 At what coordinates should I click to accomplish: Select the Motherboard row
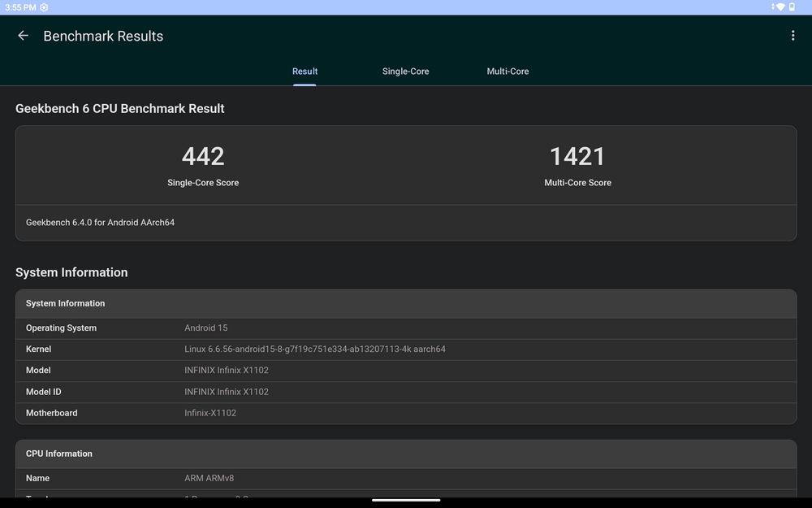click(406, 413)
